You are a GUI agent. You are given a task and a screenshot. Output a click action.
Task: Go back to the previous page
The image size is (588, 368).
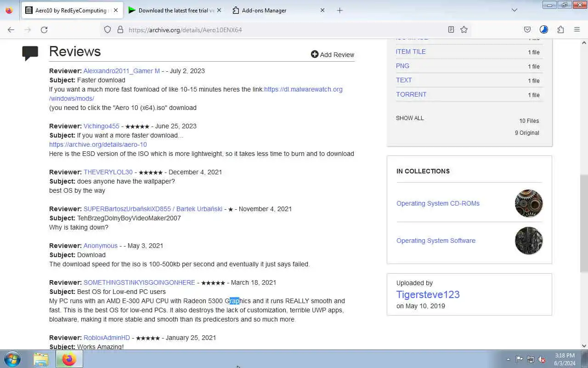(x=11, y=29)
